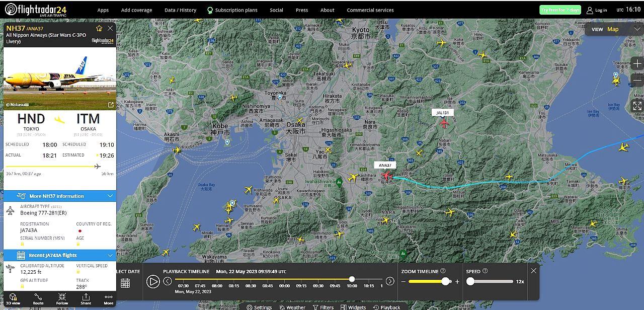Show the flight Route
The image size is (644, 310).
click(x=38, y=299)
